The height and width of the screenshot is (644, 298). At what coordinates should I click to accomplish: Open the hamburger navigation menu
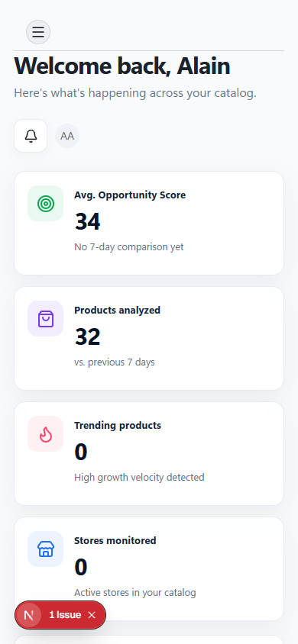click(38, 32)
